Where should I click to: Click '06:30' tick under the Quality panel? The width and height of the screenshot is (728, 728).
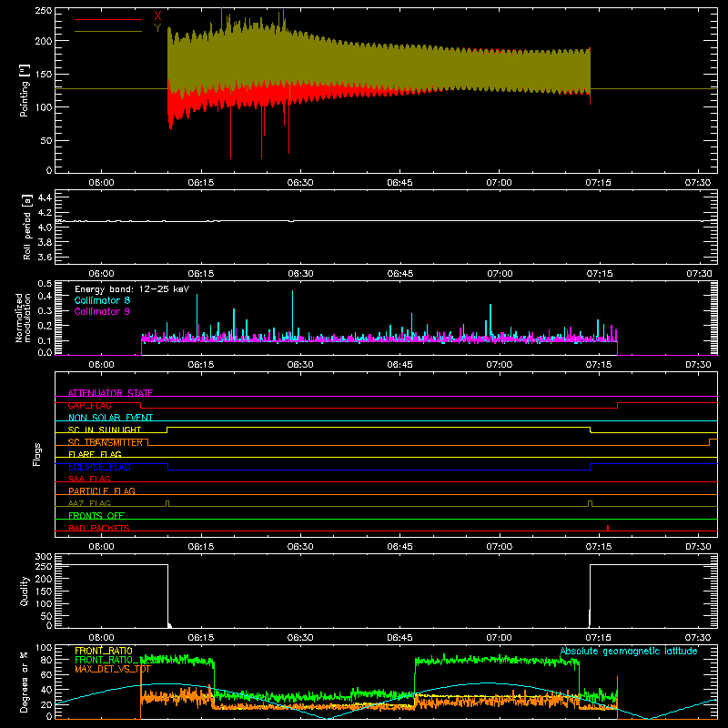click(x=300, y=638)
